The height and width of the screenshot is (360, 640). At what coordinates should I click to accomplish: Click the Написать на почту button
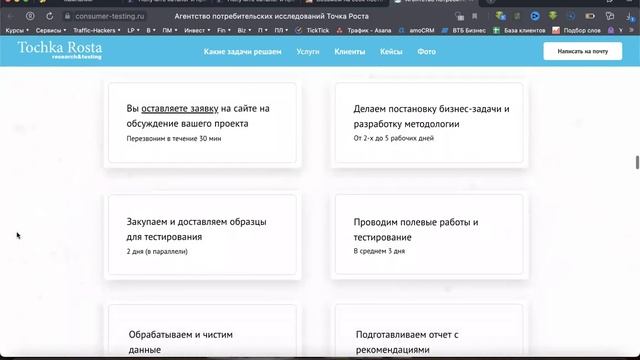(x=582, y=51)
